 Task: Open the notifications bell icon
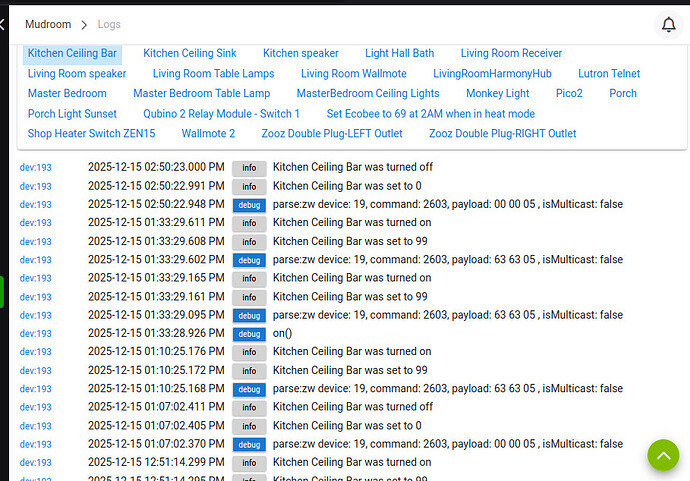click(x=668, y=25)
